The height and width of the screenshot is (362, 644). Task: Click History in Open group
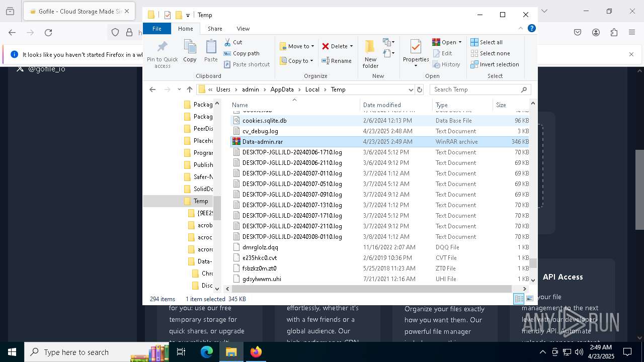pos(446,64)
